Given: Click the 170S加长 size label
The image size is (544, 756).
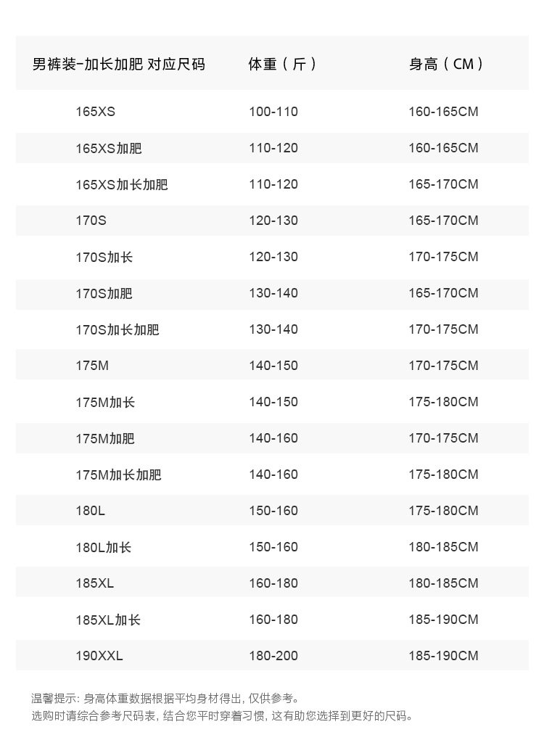Looking at the screenshot, I should (104, 257).
